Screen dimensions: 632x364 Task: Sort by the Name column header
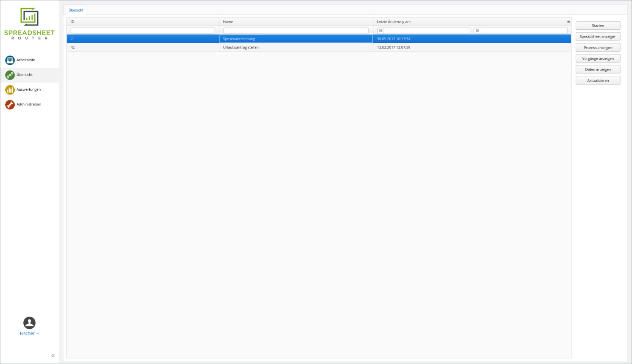coord(296,22)
